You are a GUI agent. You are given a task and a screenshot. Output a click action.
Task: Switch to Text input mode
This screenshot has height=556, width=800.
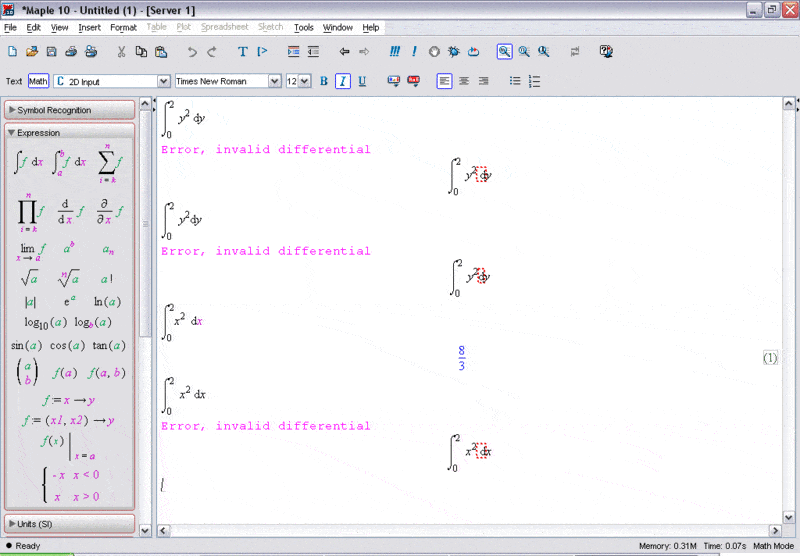(x=14, y=81)
